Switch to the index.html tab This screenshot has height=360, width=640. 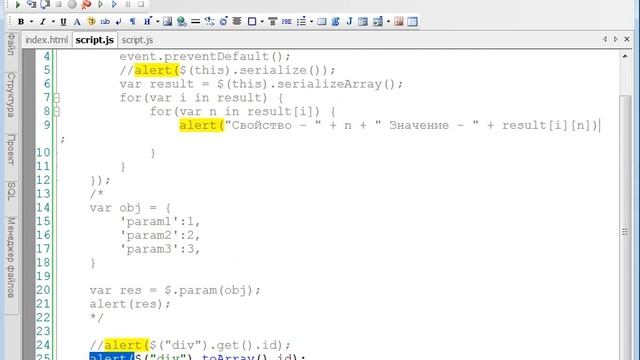coord(47,40)
